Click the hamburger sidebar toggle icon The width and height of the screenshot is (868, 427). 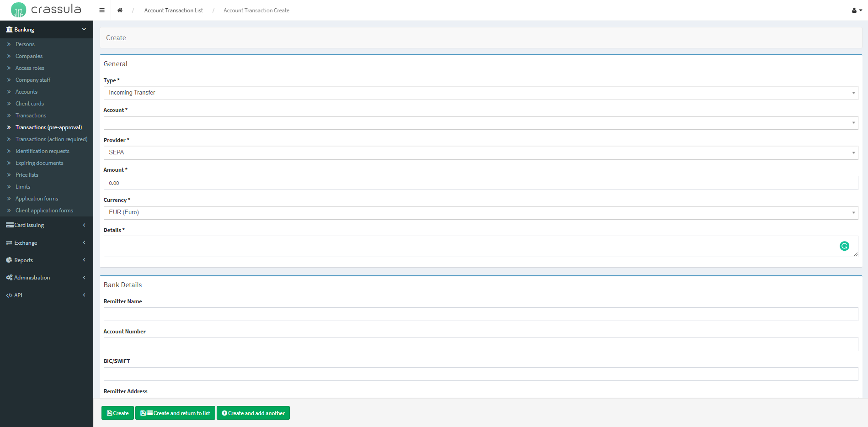click(102, 11)
